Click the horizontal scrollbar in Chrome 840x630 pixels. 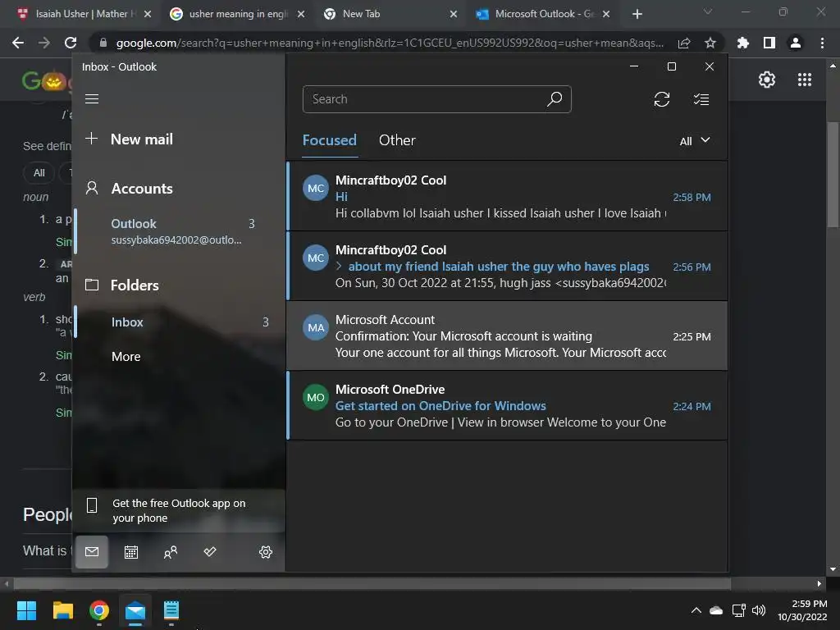tap(372, 583)
